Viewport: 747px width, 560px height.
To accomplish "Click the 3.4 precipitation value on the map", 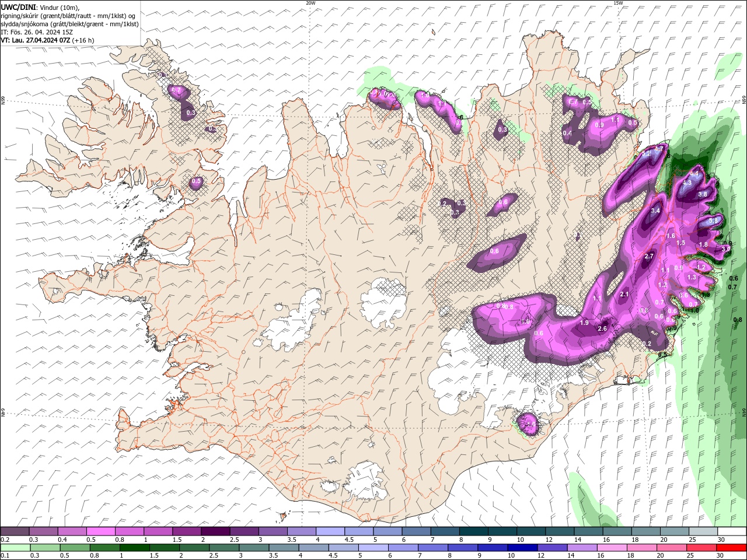I will [x=655, y=211].
